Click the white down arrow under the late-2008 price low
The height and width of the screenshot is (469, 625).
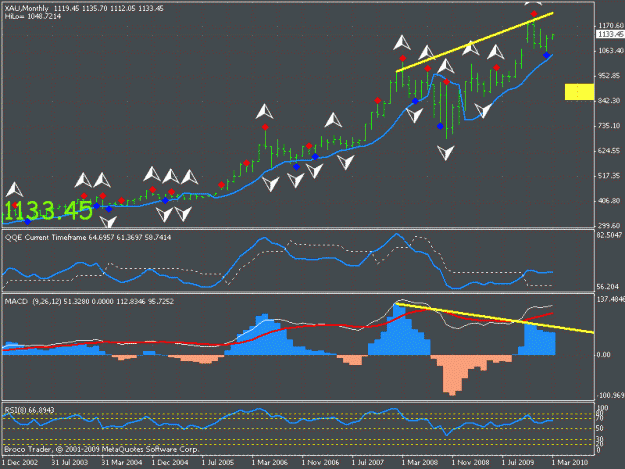coord(446,153)
